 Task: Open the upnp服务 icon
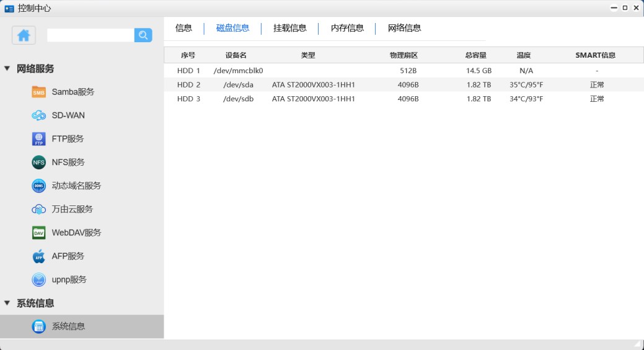[x=39, y=280]
